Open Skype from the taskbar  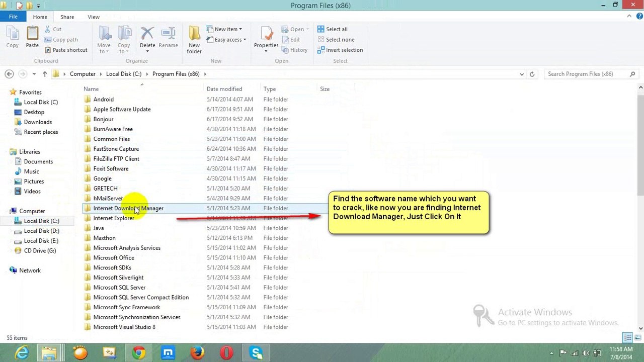tap(256, 353)
